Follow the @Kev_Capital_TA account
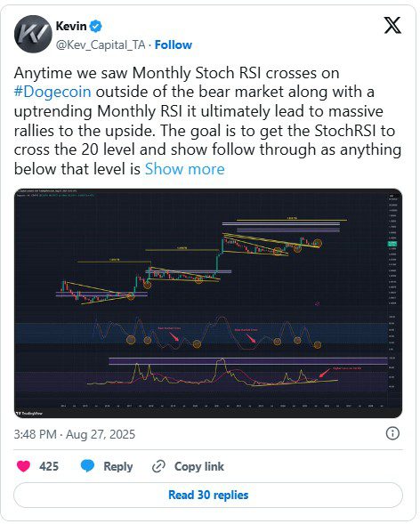Viewport: 420px width, 524px height. click(174, 44)
